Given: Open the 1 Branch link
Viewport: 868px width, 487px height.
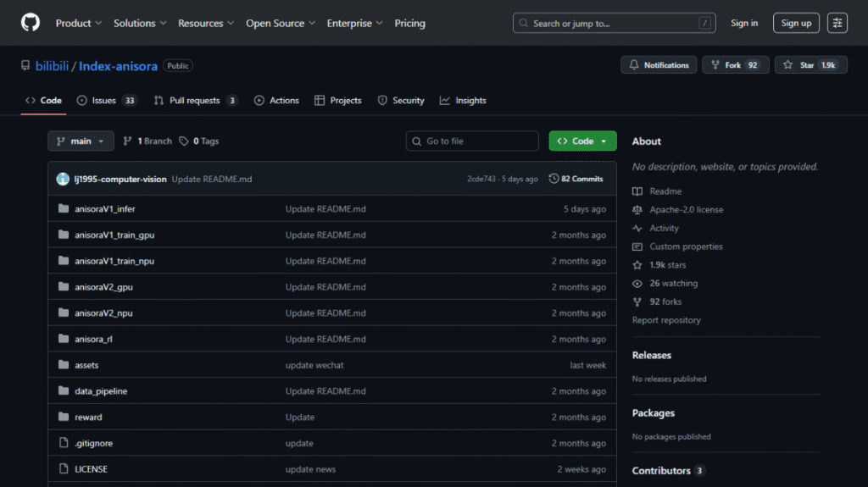Looking at the screenshot, I should [x=147, y=141].
